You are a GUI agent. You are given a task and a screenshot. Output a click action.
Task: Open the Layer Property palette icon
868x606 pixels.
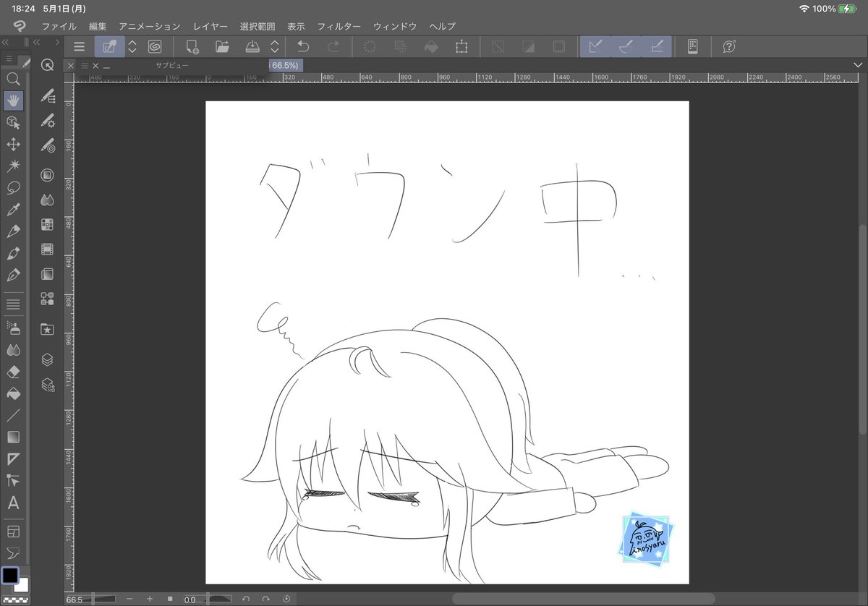coord(48,384)
